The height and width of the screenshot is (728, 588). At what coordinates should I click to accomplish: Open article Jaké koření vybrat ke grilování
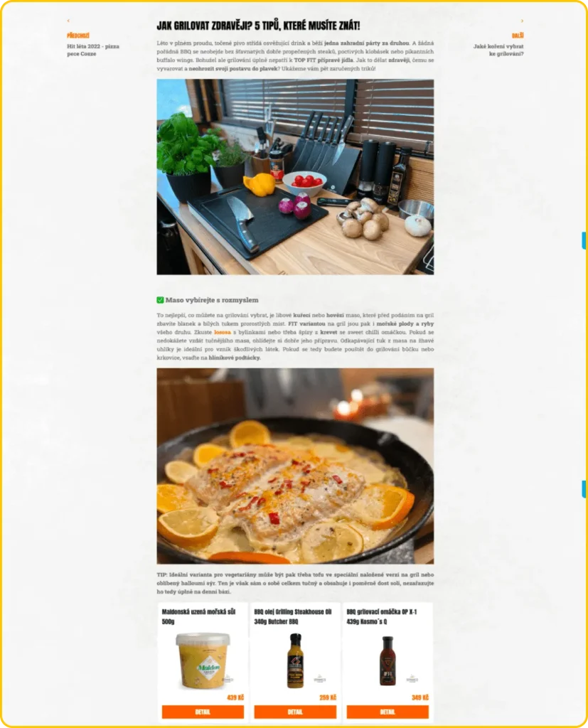(x=498, y=50)
